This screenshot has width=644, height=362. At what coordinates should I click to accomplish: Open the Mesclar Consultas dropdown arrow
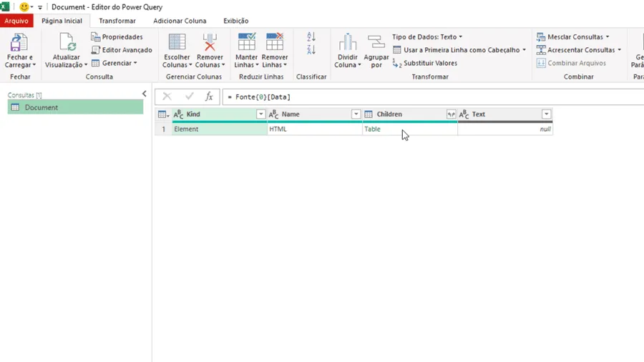click(x=608, y=37)
